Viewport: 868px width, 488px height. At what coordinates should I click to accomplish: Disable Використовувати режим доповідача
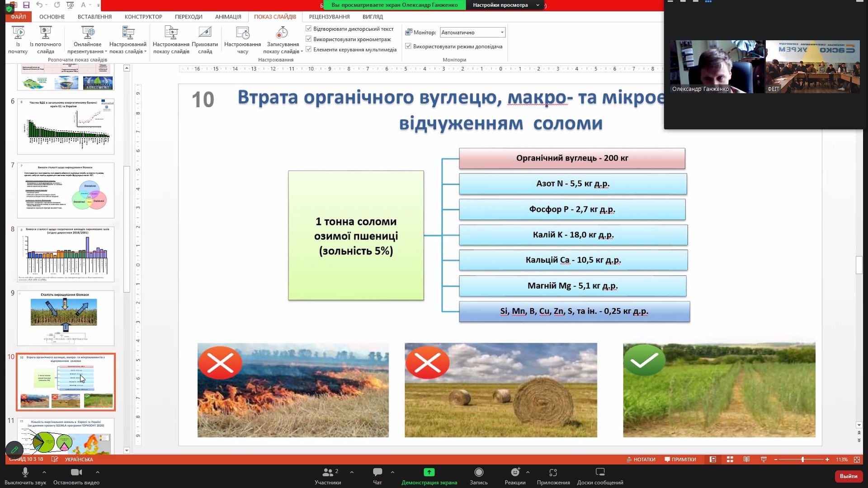[408, 46]
